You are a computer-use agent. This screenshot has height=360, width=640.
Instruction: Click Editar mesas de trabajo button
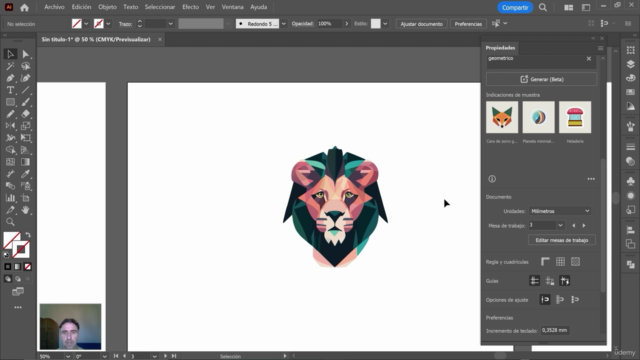(562, 240)
